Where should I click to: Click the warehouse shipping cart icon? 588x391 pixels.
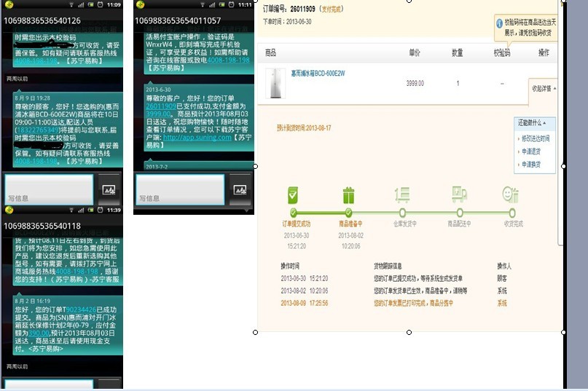point(402,194)
